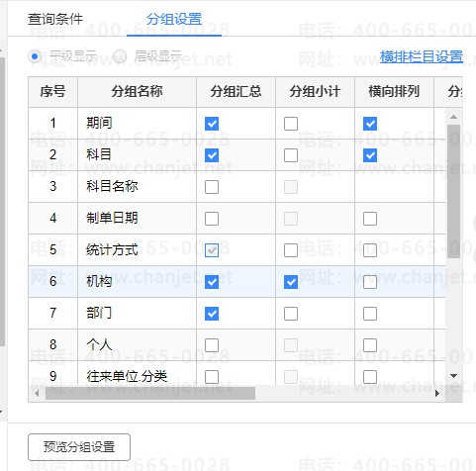
Task: Uncheck 分组小计 for the 机构 row
Action: (291, 282)
